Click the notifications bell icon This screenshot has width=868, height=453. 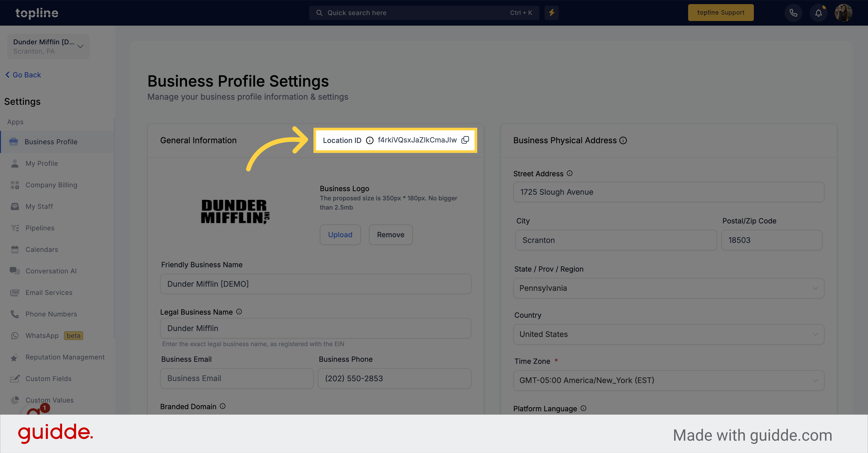[x=818, y=13]
